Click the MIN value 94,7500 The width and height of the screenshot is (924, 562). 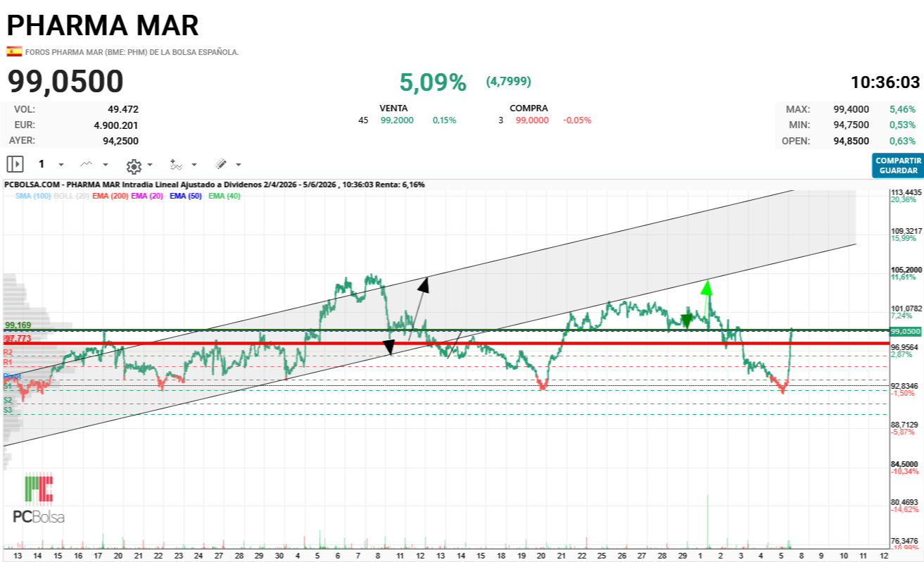[852, 125]
